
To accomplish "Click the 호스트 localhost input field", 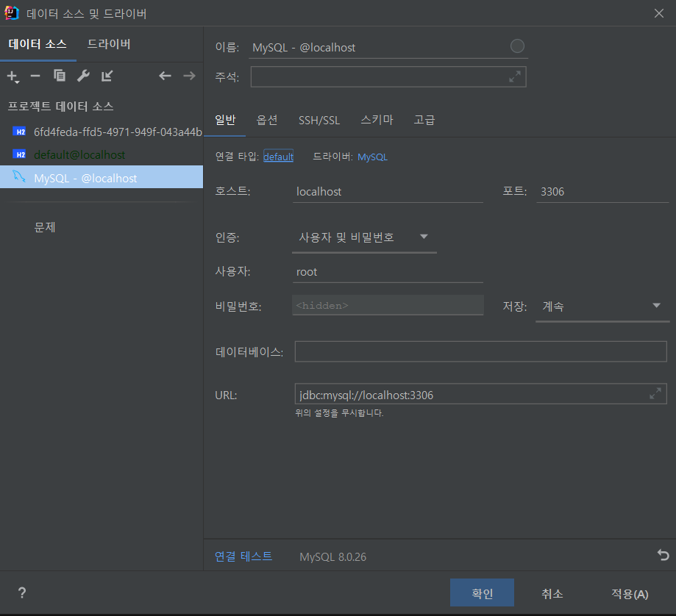I will pos(388,192).
